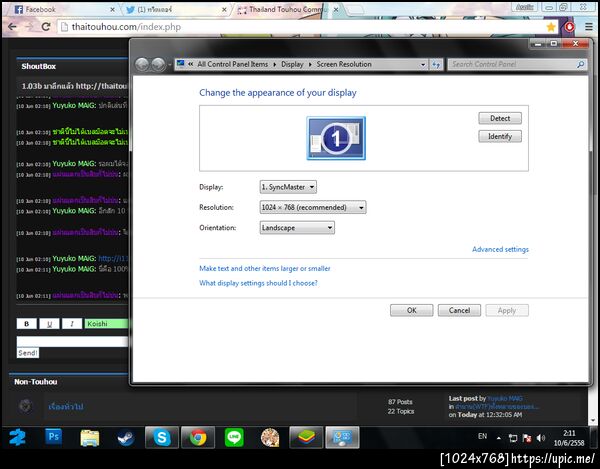Viewport: 600px width, 469px height.
Task: Click Send! in ShoutBox
Action: coord(28,353)
